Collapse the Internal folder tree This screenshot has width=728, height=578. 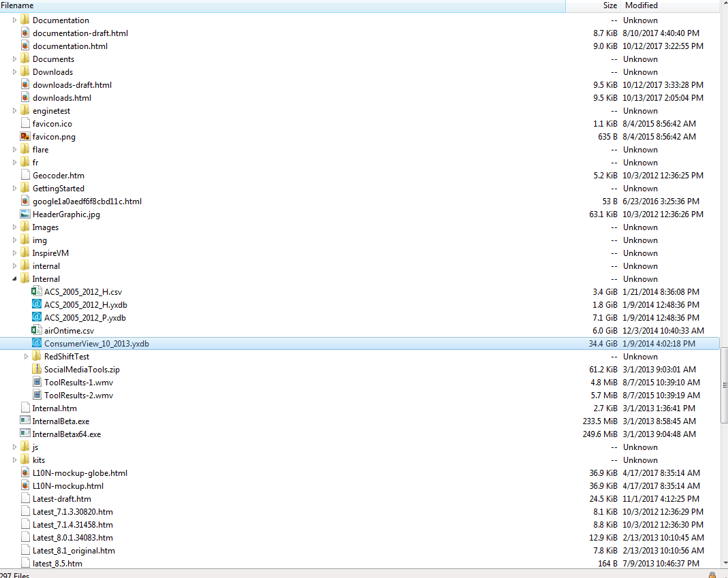pos(14,278)
